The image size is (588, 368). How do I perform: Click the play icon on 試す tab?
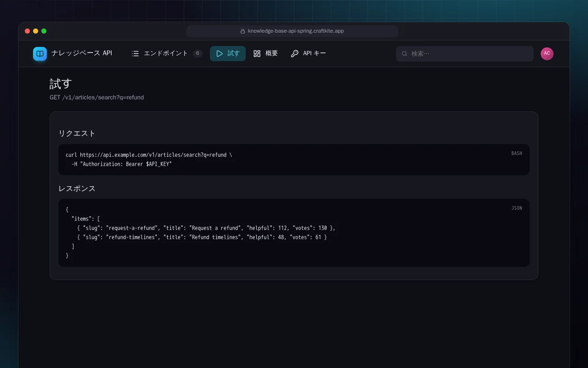coord(220,54)
